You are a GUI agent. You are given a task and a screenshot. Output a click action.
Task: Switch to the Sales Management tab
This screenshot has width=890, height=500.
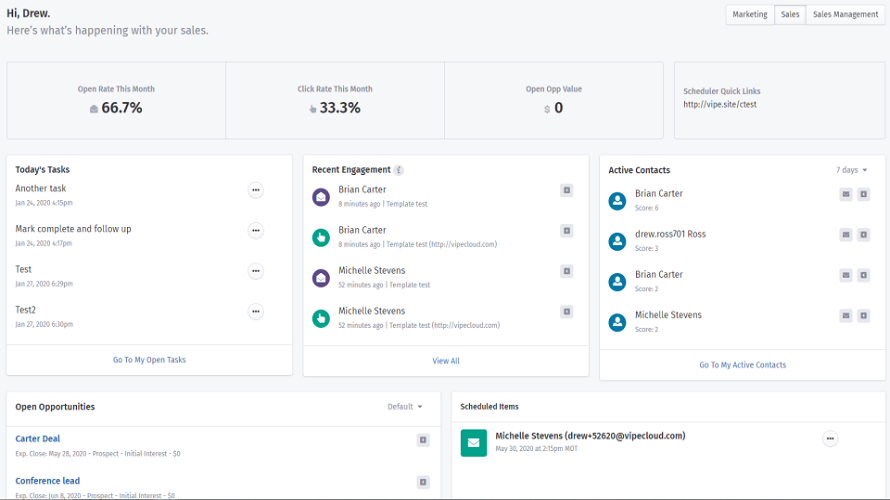845,15
